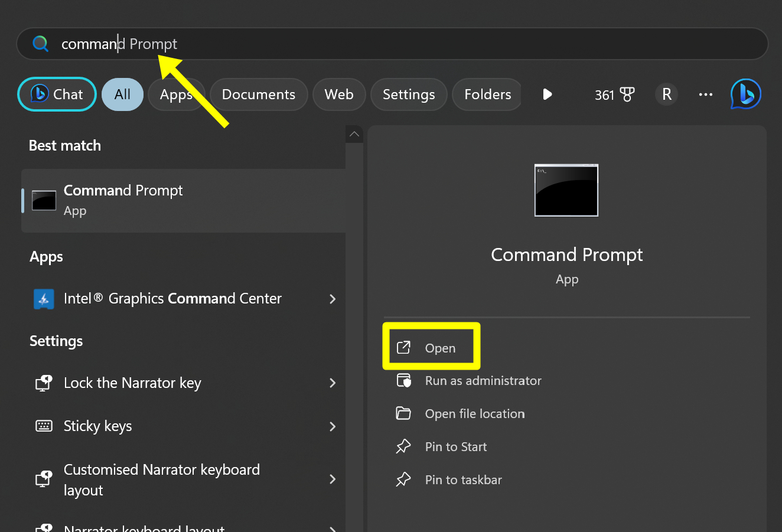Click the large Command Prompt thumbnail

[x=566, y=190]
